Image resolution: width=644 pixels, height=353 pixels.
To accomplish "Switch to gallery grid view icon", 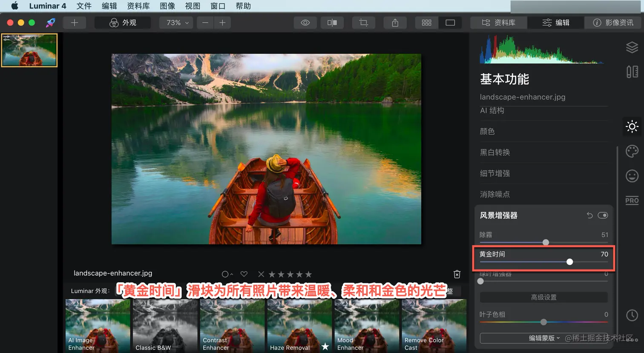I will pos(426,23).
